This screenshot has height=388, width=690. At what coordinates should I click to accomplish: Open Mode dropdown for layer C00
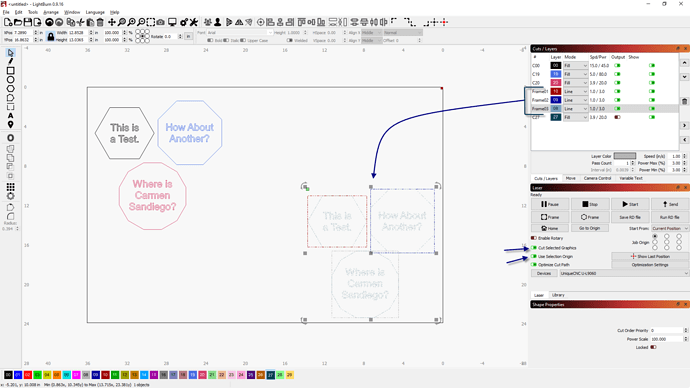point(576,66)
